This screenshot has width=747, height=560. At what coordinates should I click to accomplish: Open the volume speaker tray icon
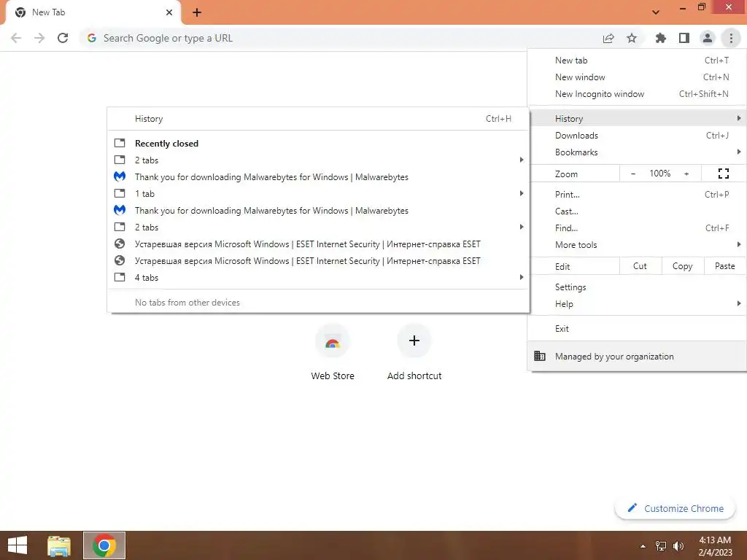(678, 546)
